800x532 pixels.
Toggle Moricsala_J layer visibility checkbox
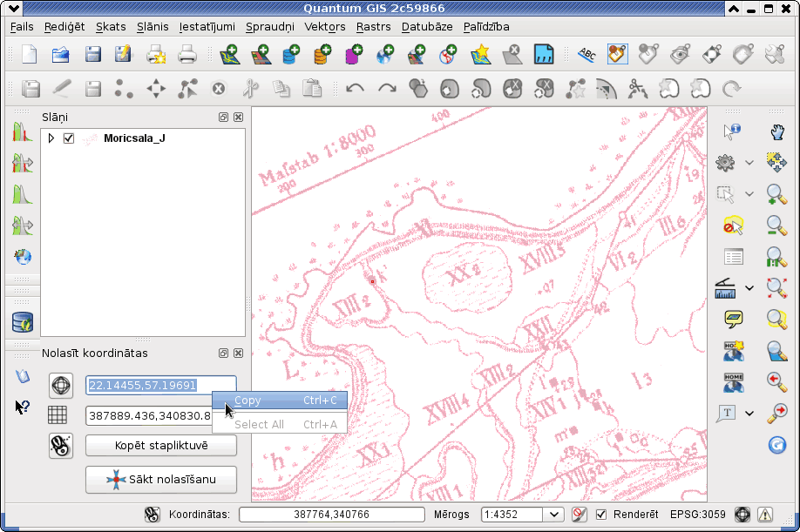pyautogui.click(x=69, y=138)
